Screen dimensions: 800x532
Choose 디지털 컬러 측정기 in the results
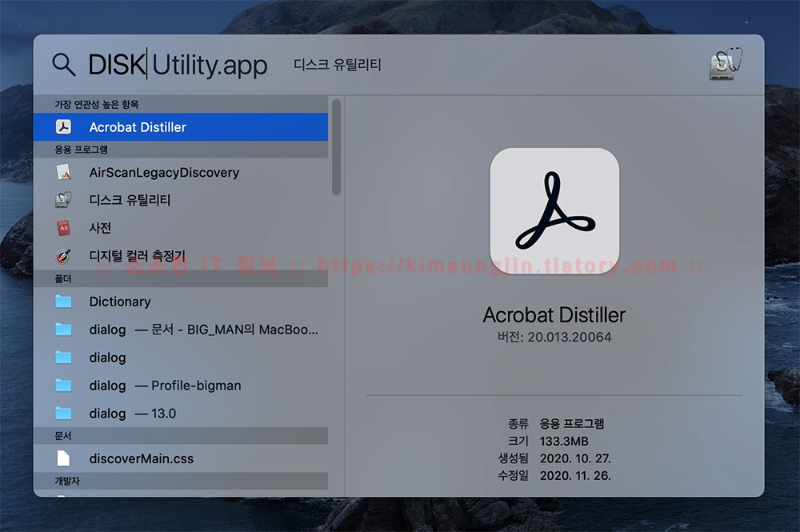pos(181,256)
